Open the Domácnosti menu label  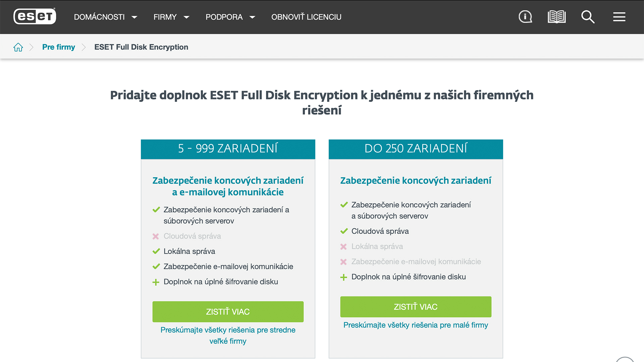pyautogui.click(x=99, y=17)
